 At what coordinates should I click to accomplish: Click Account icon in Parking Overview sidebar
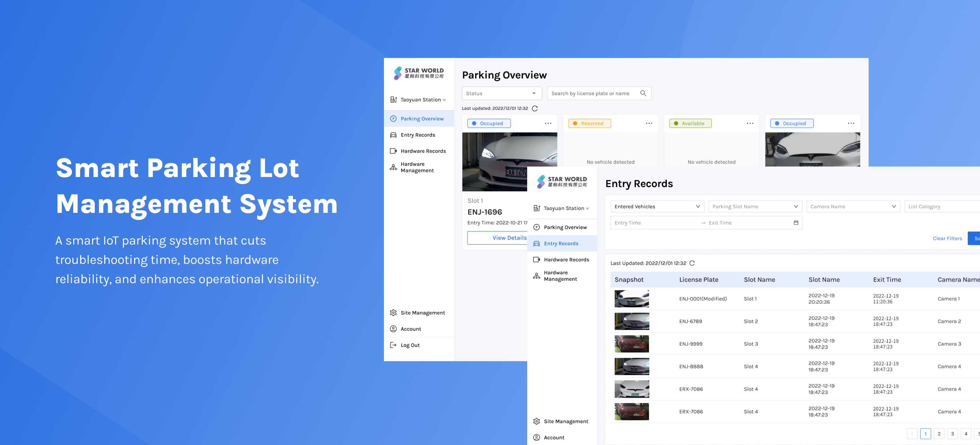click(x=393, y=329)
